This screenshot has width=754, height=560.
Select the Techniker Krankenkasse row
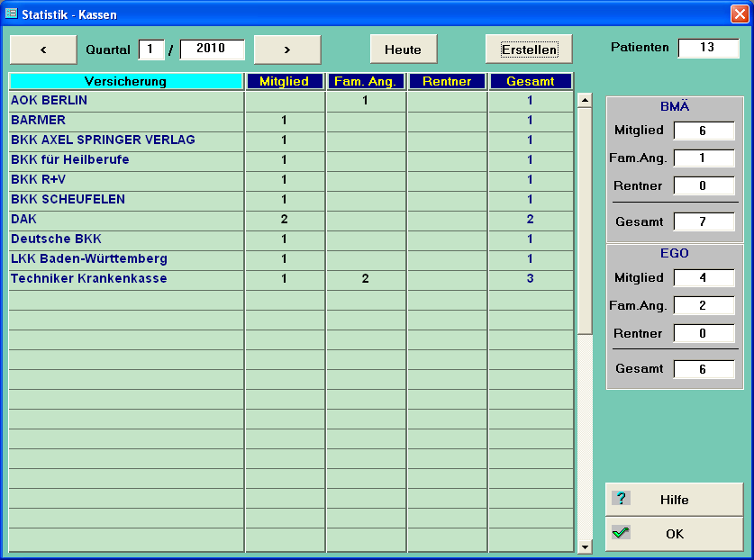pyautogui.click(x=291, y=278)
